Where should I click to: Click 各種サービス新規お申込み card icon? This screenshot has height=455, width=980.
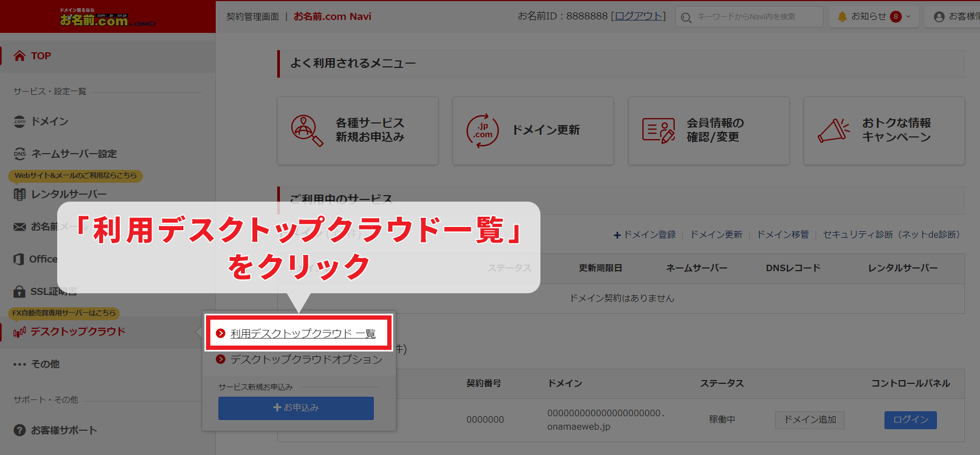point(307,130)
